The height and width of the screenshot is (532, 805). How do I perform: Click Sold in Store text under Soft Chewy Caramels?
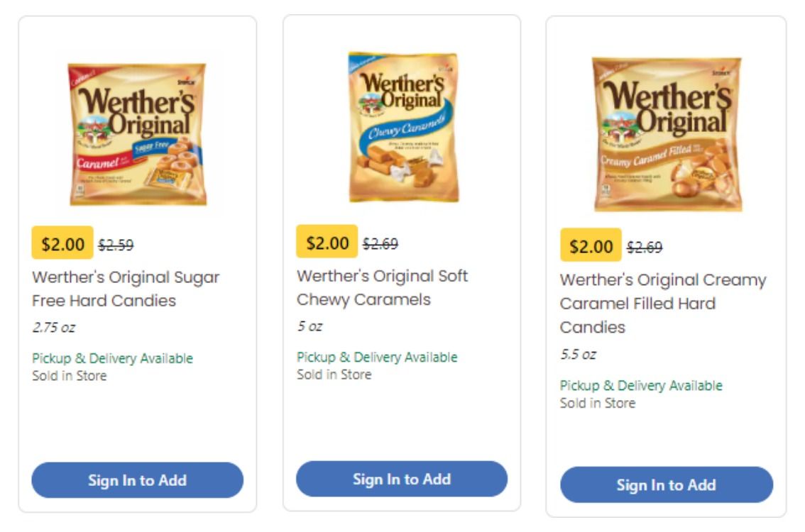coord(334,375)
